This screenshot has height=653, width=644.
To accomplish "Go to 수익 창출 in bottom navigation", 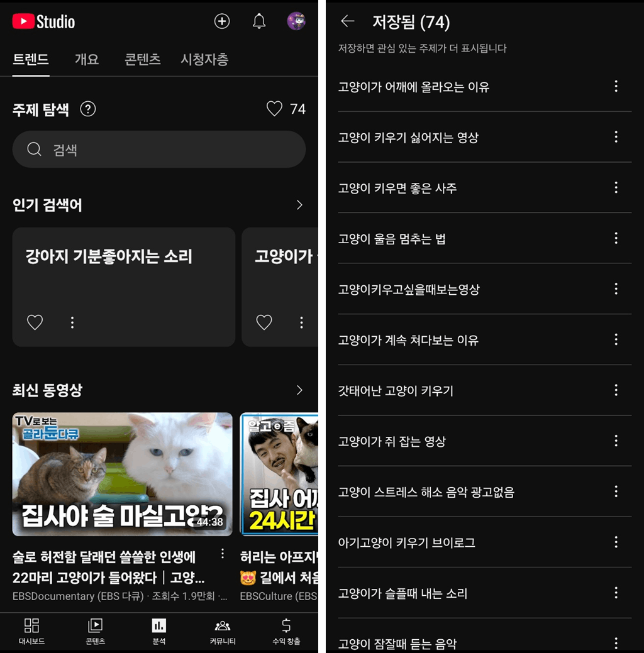I will click(x=286, y=632).
